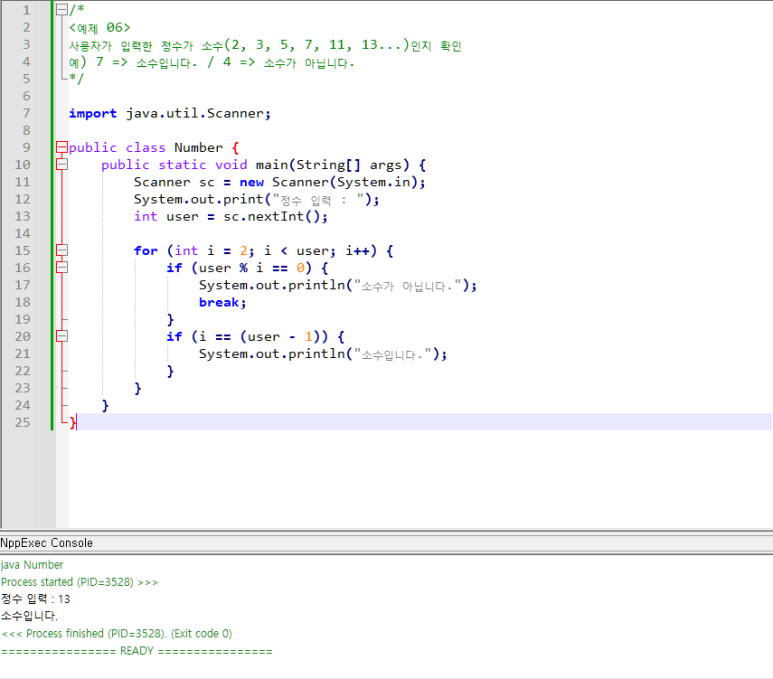Viewport: 773px width, 679px height.
Task: Click 'java Number' in the console
Action: tap(32, 565)
